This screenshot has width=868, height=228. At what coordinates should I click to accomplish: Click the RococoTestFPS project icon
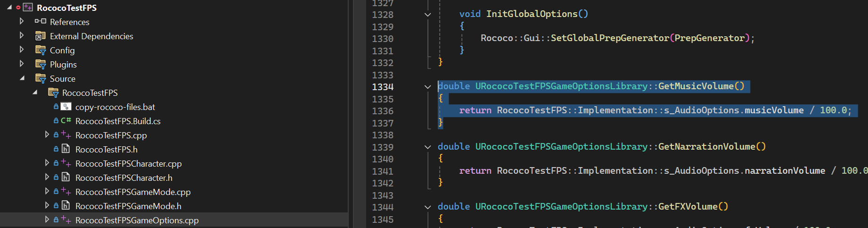click(x=28, y=8)
